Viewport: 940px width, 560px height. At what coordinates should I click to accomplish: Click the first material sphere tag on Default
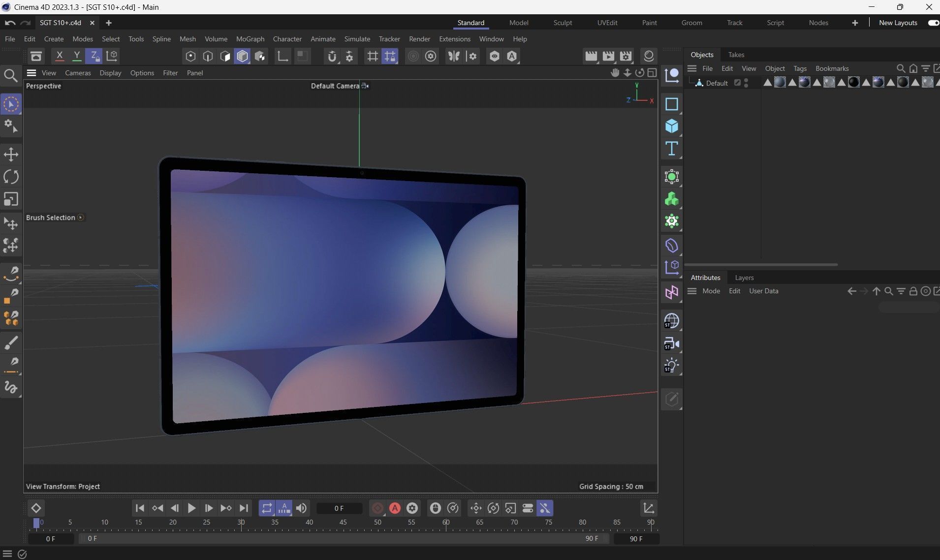click(780, 83)
